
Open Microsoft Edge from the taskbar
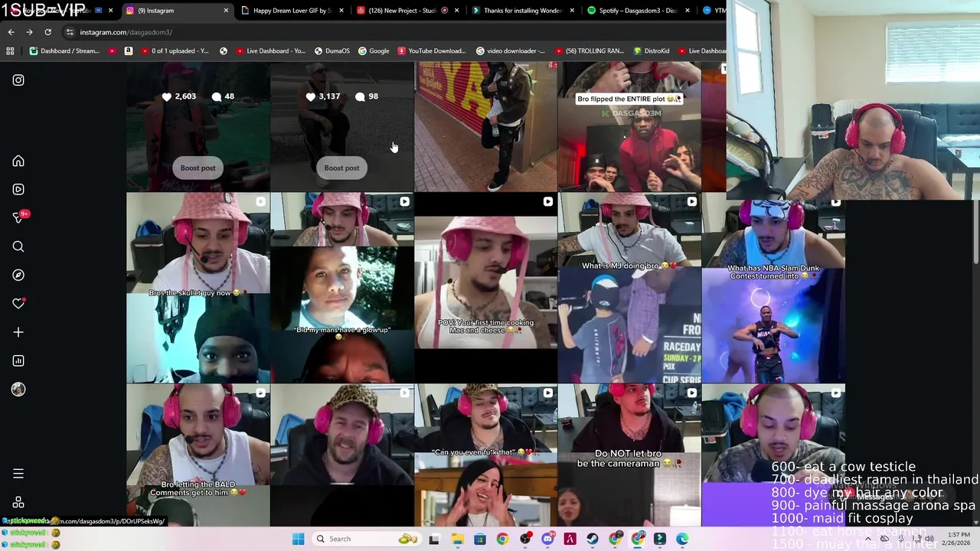coord(682,539)
